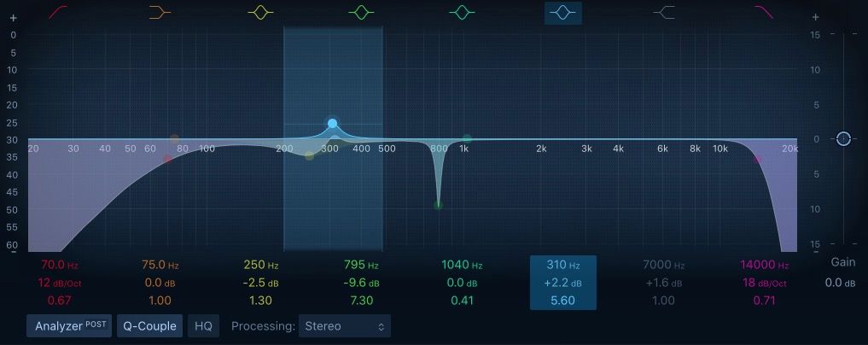This screenshot has height=345, width=868.
Task: Select the blue 310 Hz band node
Action: tap(332, 124)
